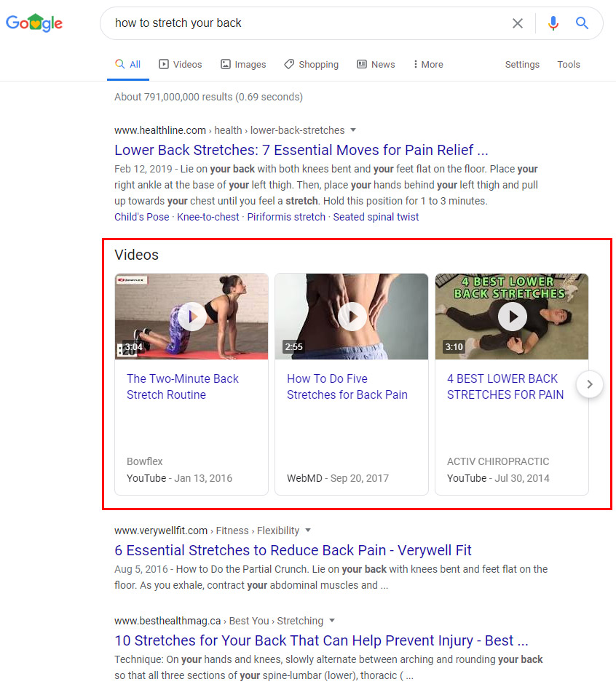Image resolution: width=616 pixels, height=695 pixels.
Task: Open the verywellfit.com result dropdown arrow
Action: pyautogui.click(x=308, y=531)
